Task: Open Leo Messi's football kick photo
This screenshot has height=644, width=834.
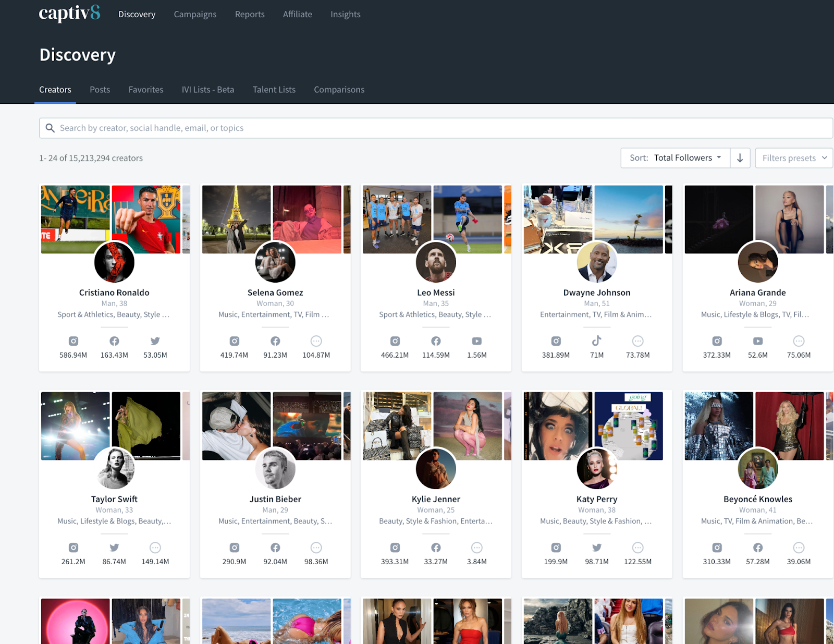Action: (x=468, y=220)
